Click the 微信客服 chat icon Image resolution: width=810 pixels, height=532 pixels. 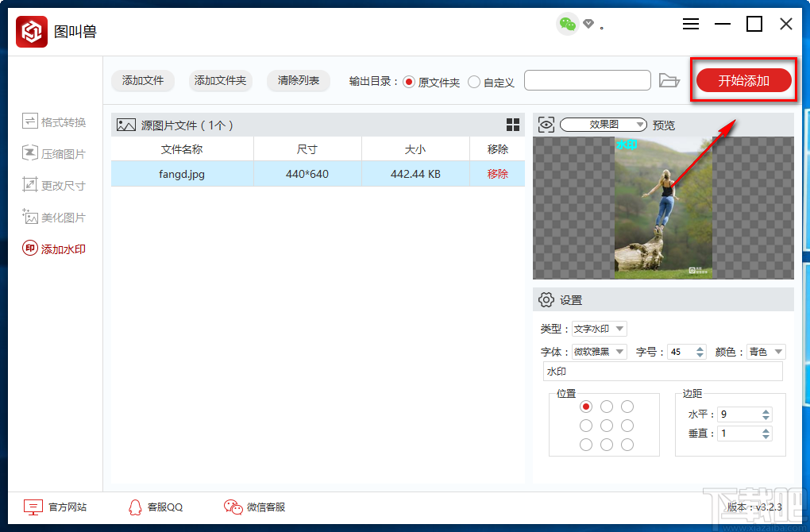pos(233,507)
